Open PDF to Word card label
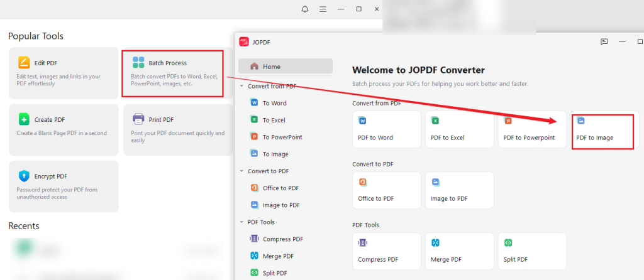This screenshot has height=280, width=644. [x=375, y=137]
